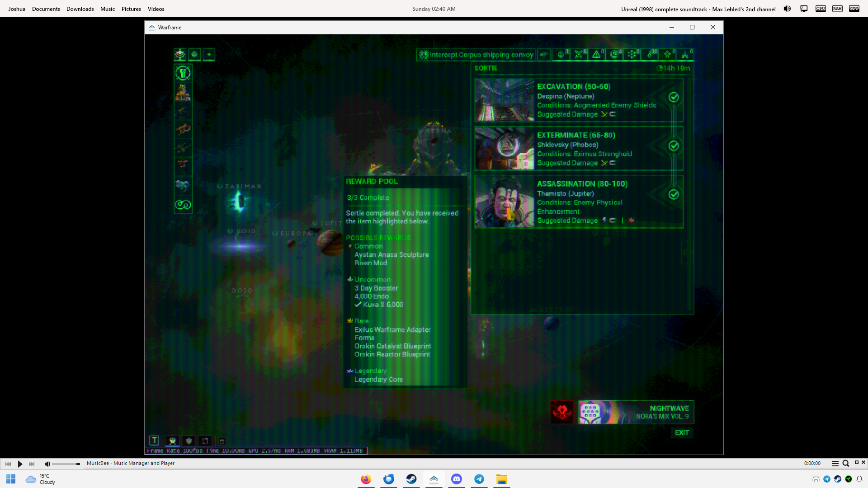Select the primary weapon icon below the warframe portrait
Image resolution: width=868 pixels, height=488 pixels.
click(x=183, y=111)
